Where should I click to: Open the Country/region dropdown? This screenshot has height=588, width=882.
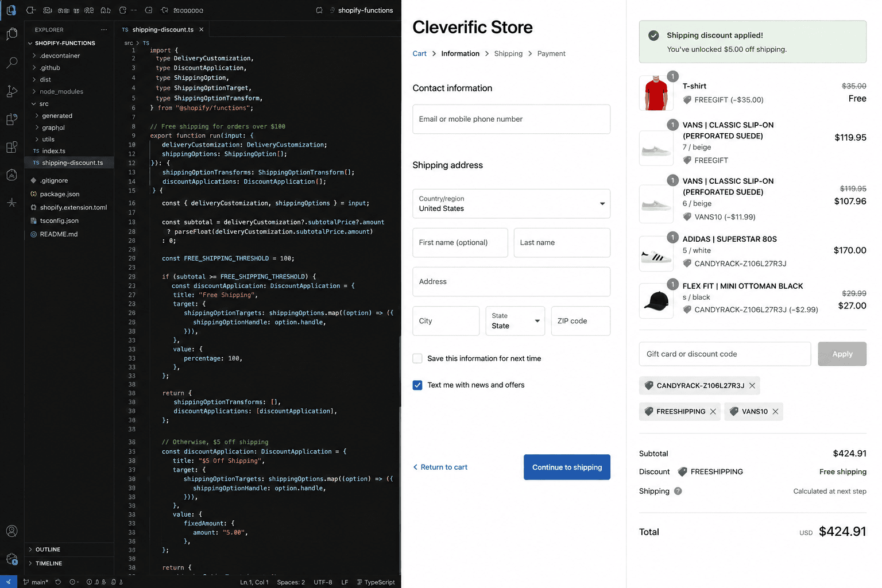[x=511, y=203]
